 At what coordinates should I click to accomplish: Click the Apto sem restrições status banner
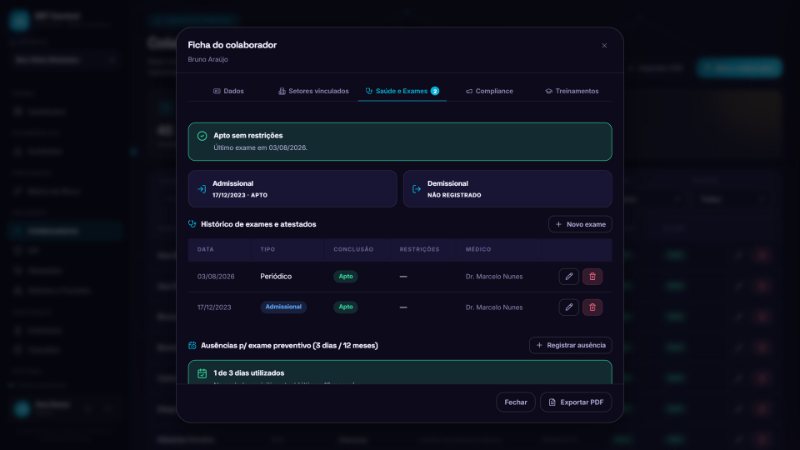coord(400,141)
